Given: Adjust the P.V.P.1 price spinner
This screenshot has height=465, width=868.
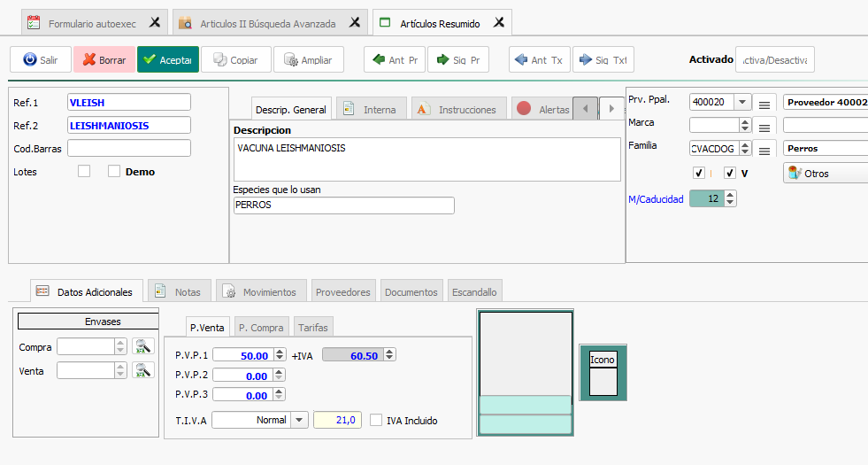Looking at the screenshot, I should [x=280, y=354].
